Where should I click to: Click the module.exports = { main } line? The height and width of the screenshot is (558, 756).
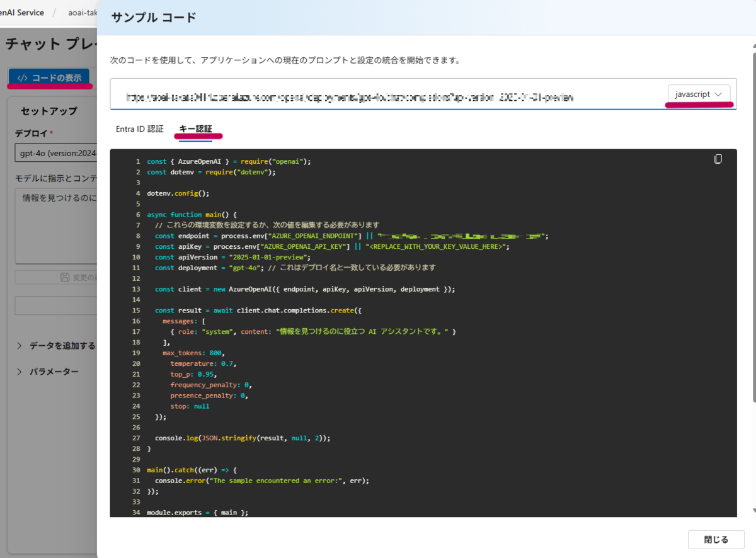point(198,513)
